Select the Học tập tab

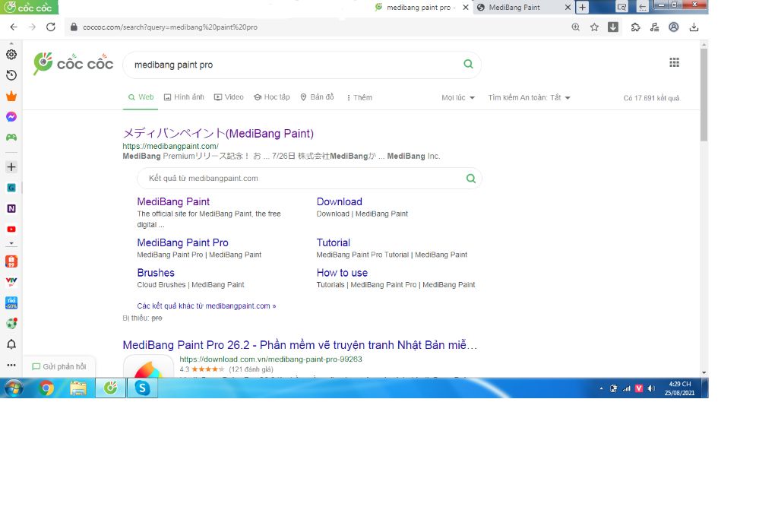click(272, 97)
